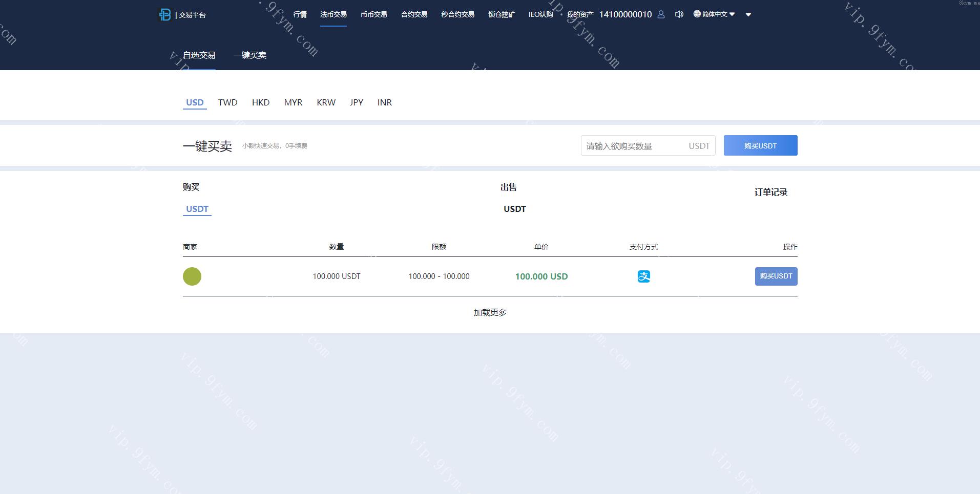Select the JPY currency tab
This screenshot has height=494, width=980.
pyautogui.click(x=356, y=102)
